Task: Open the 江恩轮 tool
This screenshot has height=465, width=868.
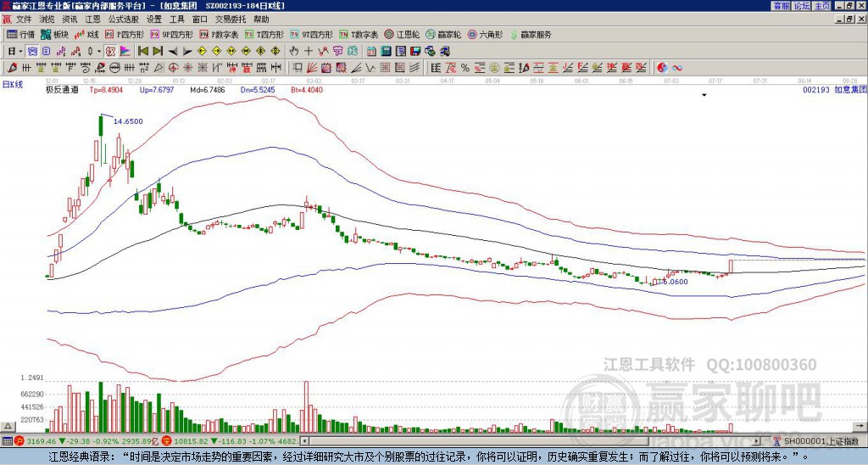Action: coord(403,34)
